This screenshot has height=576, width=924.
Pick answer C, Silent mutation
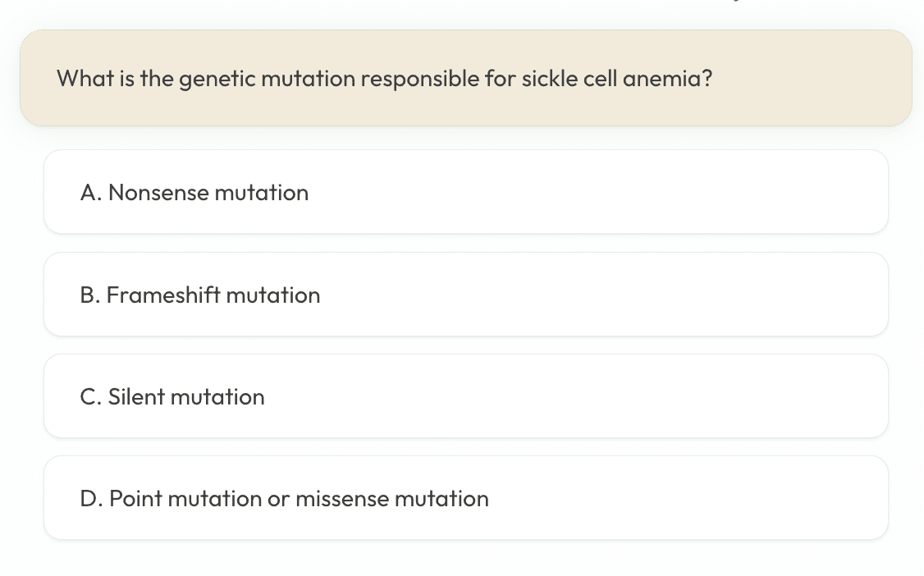coord(465,396)
